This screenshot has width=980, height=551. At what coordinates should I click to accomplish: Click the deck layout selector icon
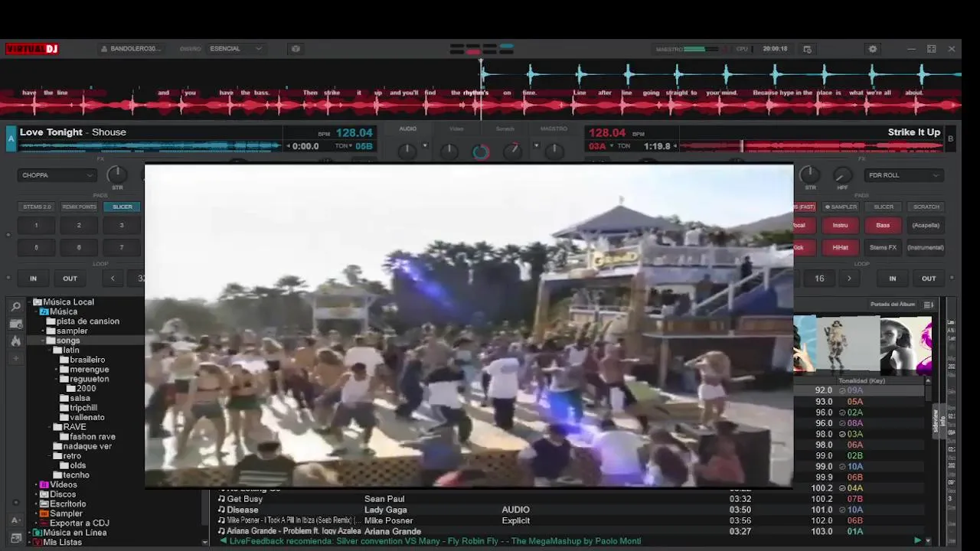tap(482, 49)
